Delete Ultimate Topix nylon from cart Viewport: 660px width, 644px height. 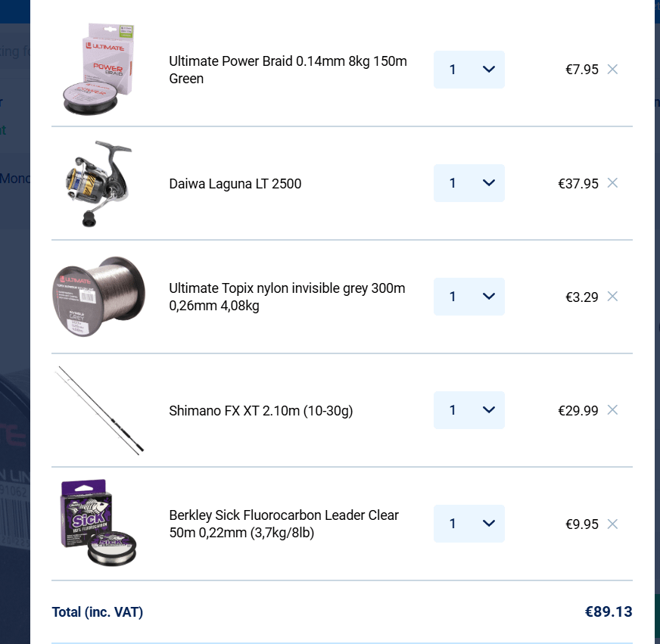(612, 297)
